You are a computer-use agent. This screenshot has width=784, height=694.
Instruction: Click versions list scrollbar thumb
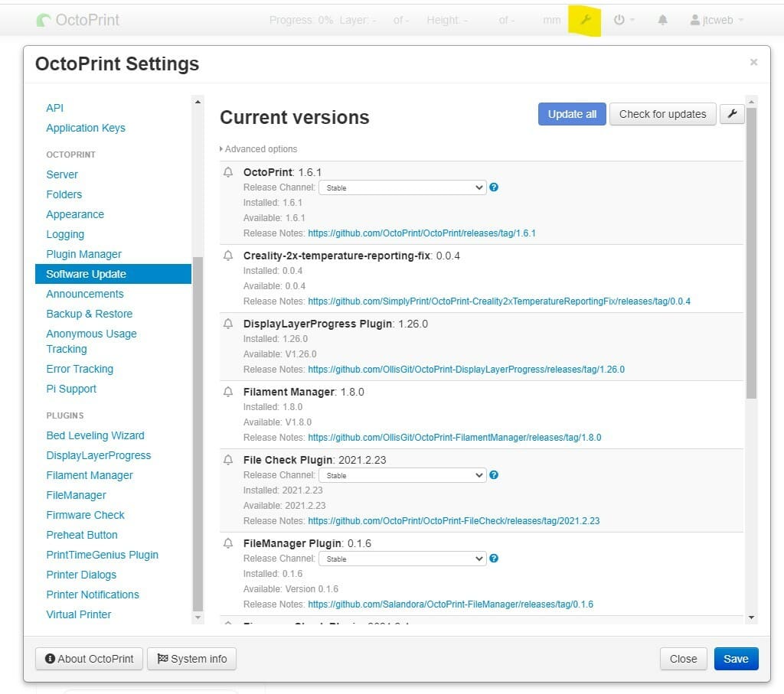[x=751, y=253]
